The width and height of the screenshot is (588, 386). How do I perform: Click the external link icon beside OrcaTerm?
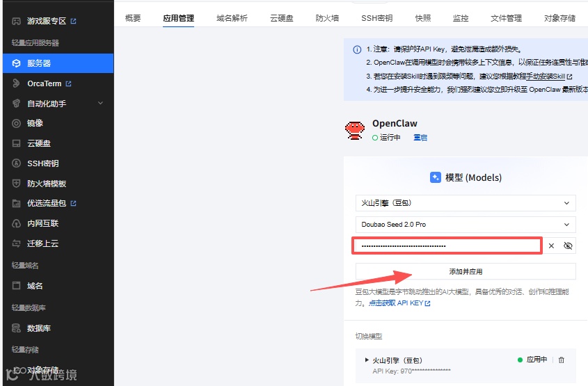coord(69,83)
